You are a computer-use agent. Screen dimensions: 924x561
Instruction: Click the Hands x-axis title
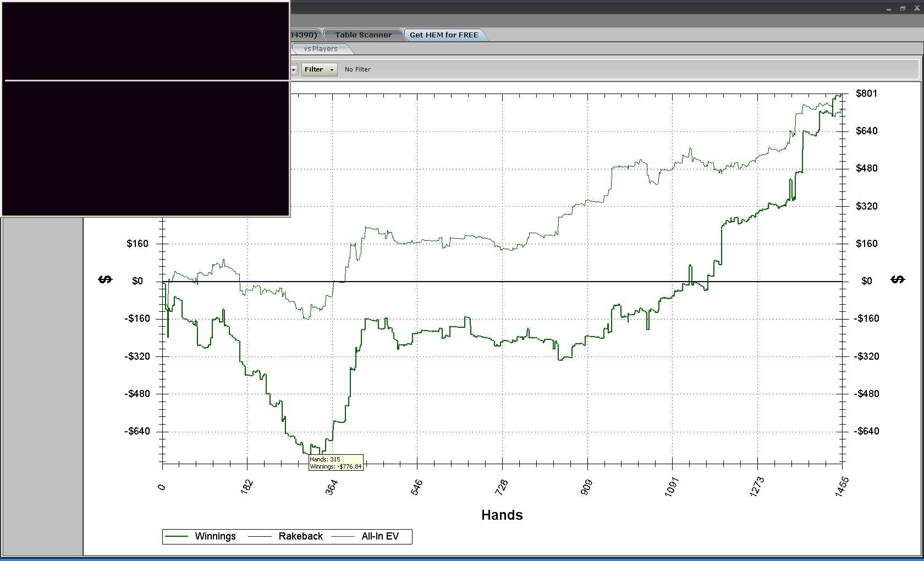(x=502, y=515)
